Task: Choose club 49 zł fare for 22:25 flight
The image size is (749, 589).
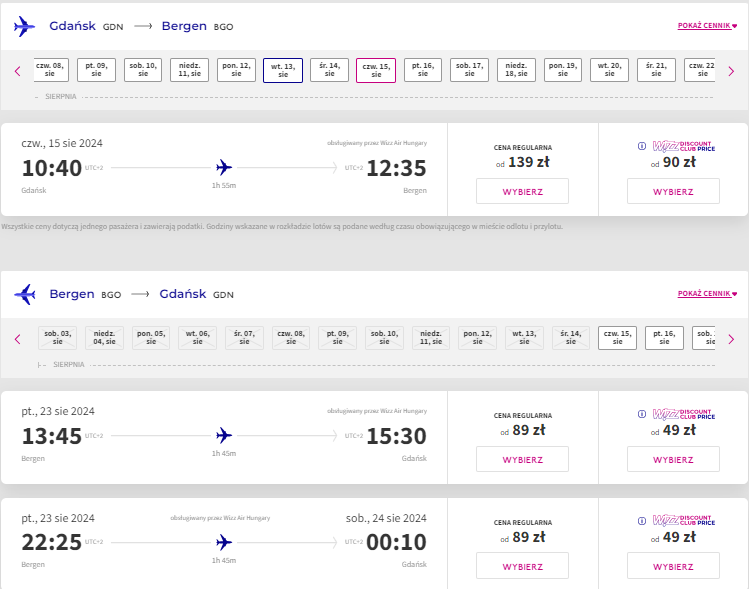Action: (x=673, y=566)
